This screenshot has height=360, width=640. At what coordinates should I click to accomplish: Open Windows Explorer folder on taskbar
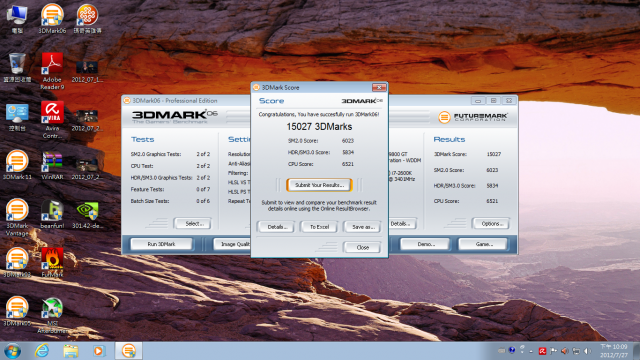70,351
